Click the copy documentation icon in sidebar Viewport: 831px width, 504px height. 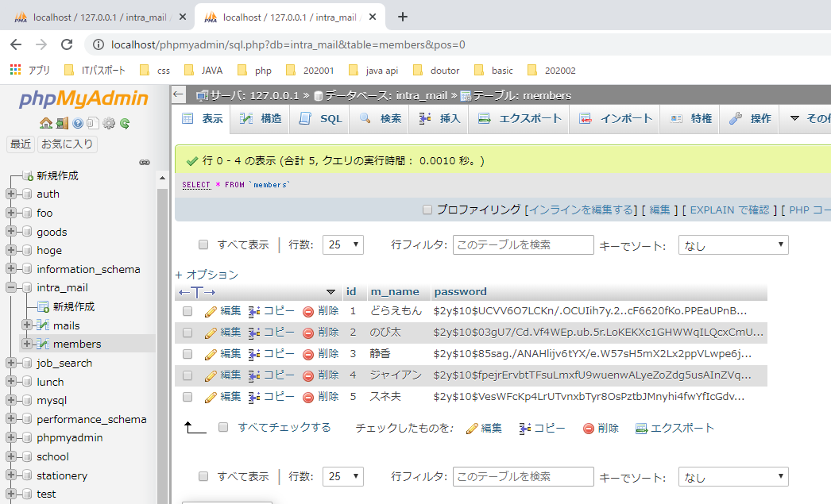tap(93, 123)
